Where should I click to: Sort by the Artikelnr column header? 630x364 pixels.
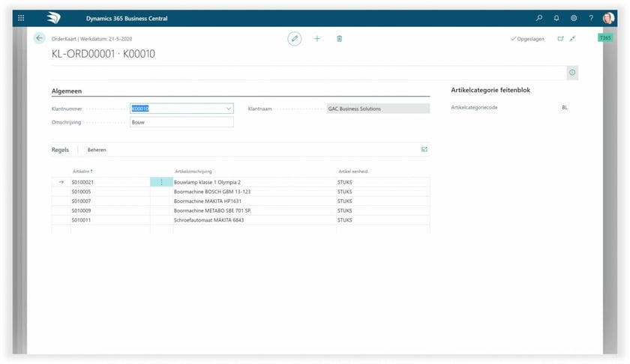pos(82,172)
